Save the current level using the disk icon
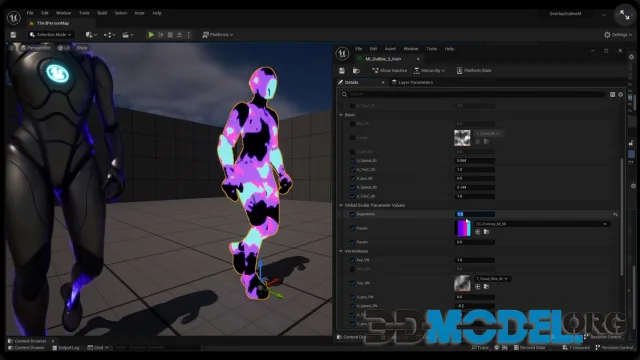640x360 pixels. (13, 35)
